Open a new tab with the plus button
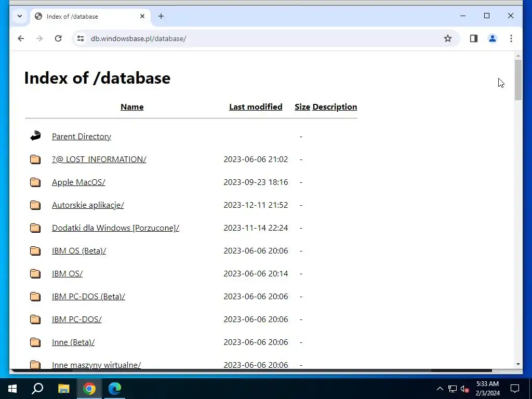Viewport: 532px width, 399px height. tap(161, 16)
